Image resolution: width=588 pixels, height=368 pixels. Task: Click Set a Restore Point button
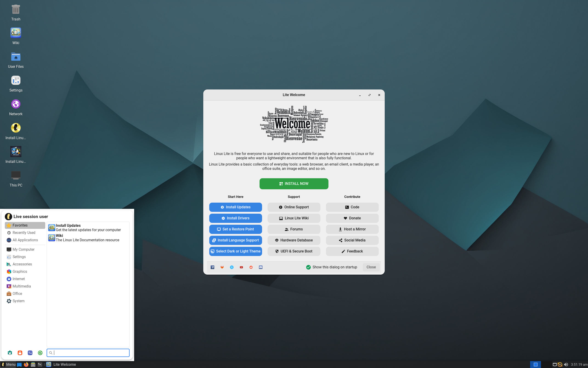click(235, 229)
